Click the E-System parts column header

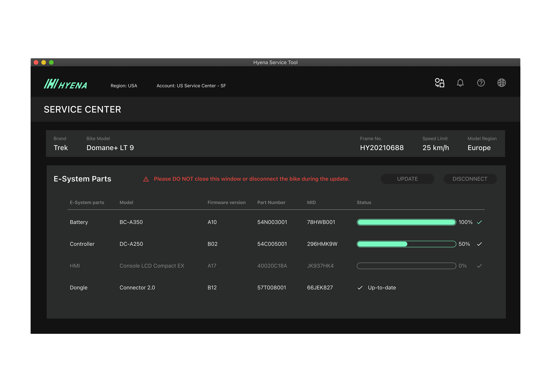[x=87, y=203]
